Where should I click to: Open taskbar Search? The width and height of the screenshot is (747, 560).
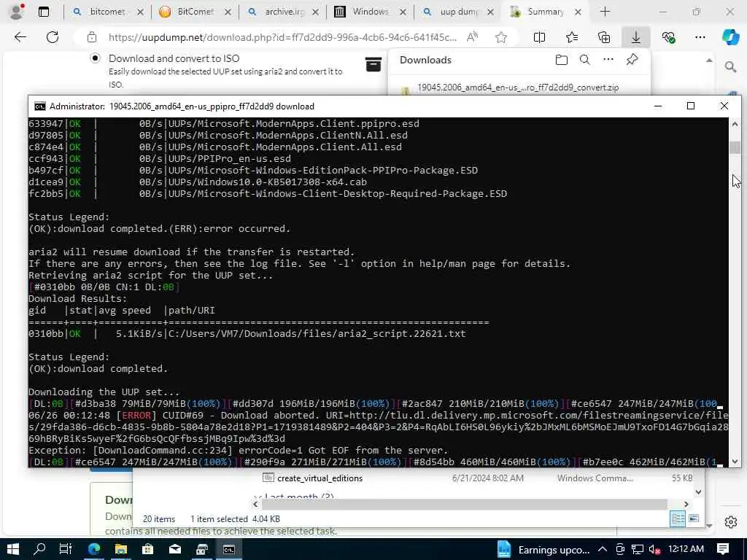[39, 550]
